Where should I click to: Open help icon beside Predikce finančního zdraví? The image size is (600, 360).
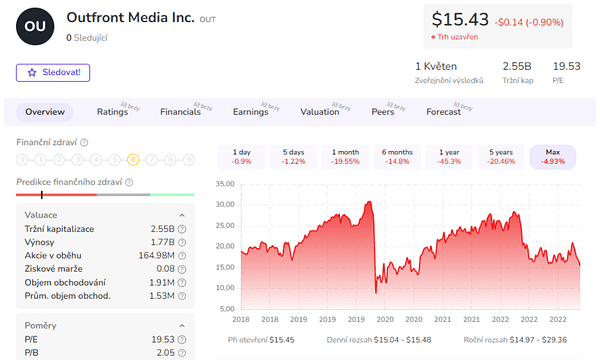129,182
